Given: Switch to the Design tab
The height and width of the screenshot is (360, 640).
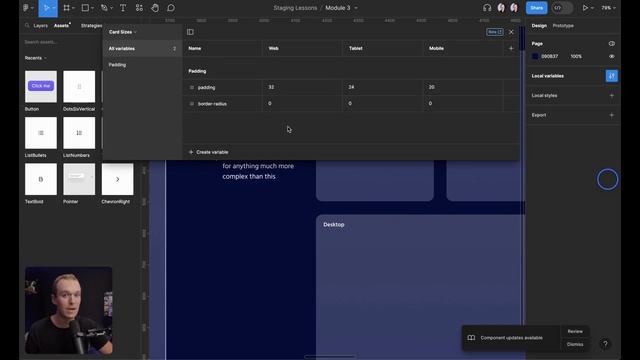Looking at the screenshot, I should click(x=539, y=26).
